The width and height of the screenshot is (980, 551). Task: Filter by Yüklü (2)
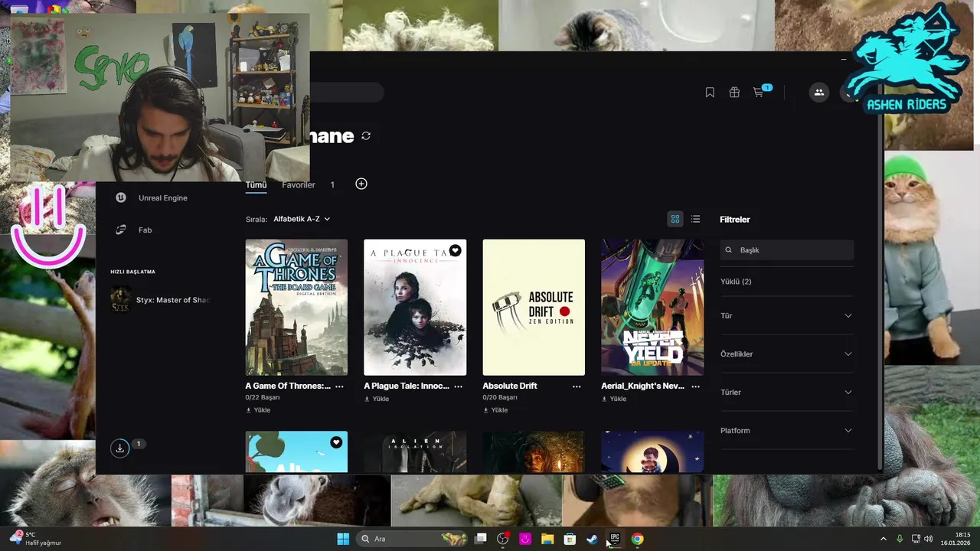pos(736,282)
